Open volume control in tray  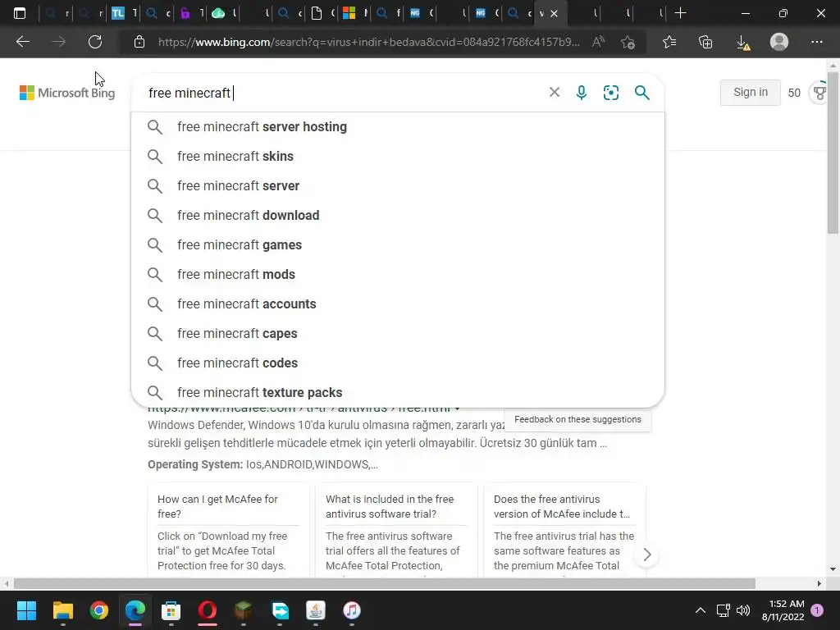coord(743,610)
